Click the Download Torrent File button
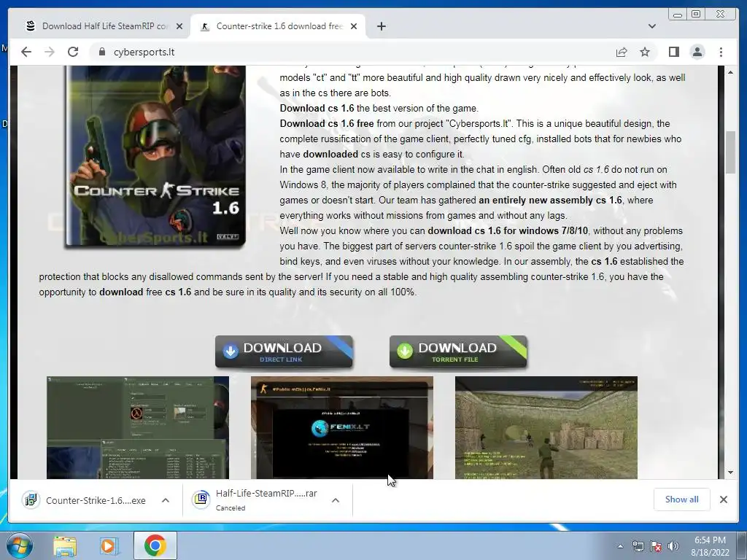This screenshot has width=747, height=560. click(x=458, y=352)
